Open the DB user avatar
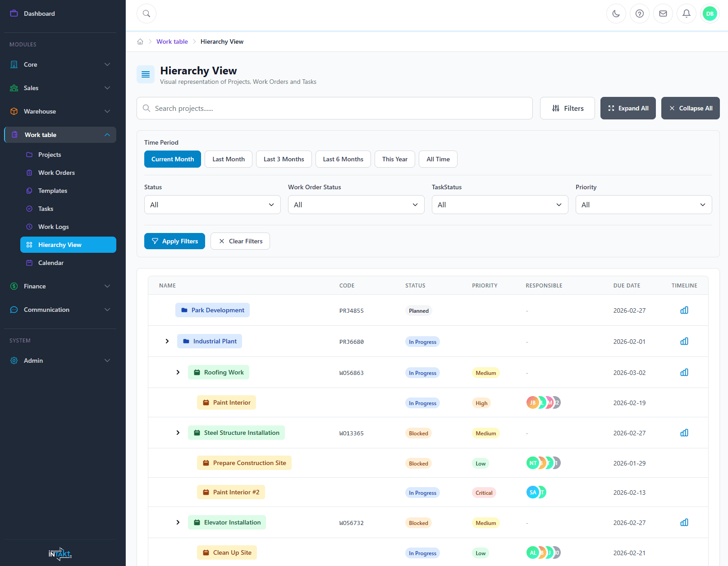728x566 pixels. (x=710, y=14)
